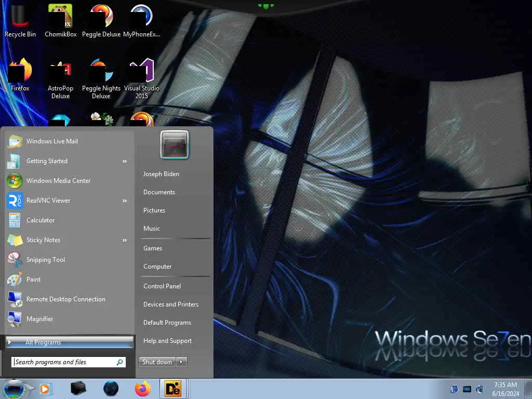Click the Magnifier icon
Image resolution: width=532 pixels, height=399 pixels.
pyautogui.click(x=15, y=319)
